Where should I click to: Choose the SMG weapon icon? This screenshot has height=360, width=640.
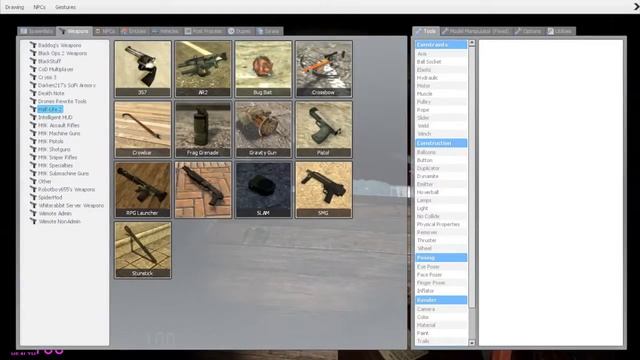pyautogui.click(x=324, y=189)
